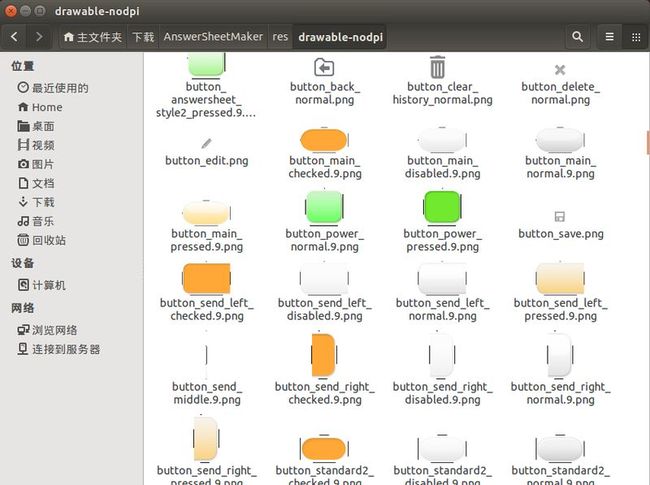Viewport: 650px width, 485px height.
Task: Select button_clear_history_normal.png trash icon
Action: coord(437,67)
